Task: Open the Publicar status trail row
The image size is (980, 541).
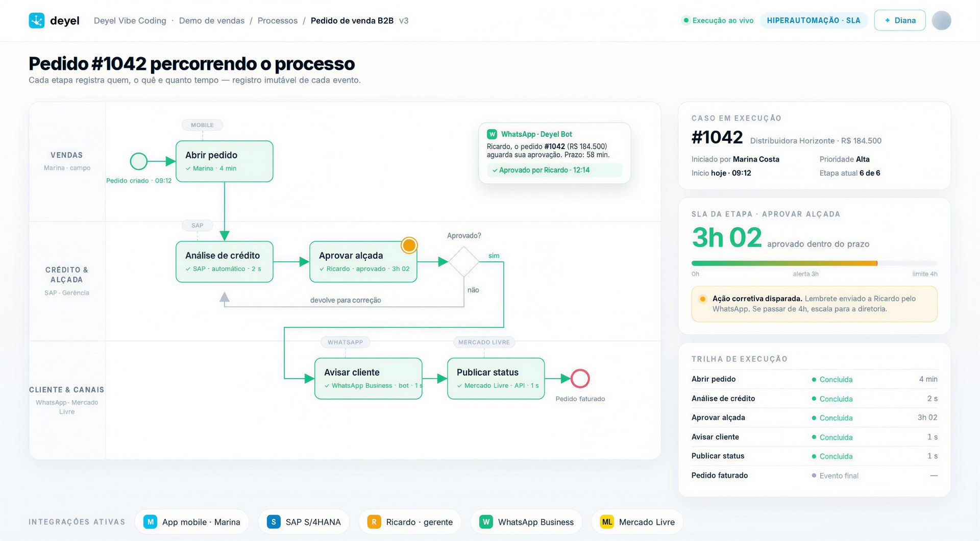Action: pos(815,456)
